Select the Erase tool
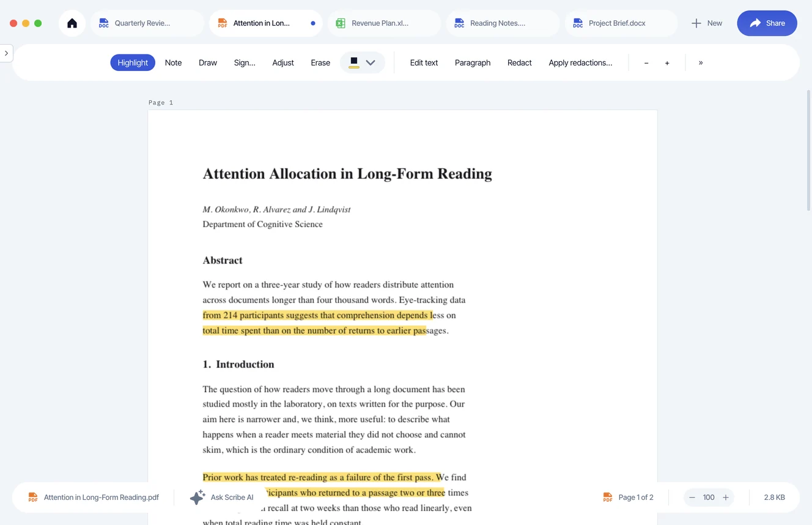 point(320,62)
